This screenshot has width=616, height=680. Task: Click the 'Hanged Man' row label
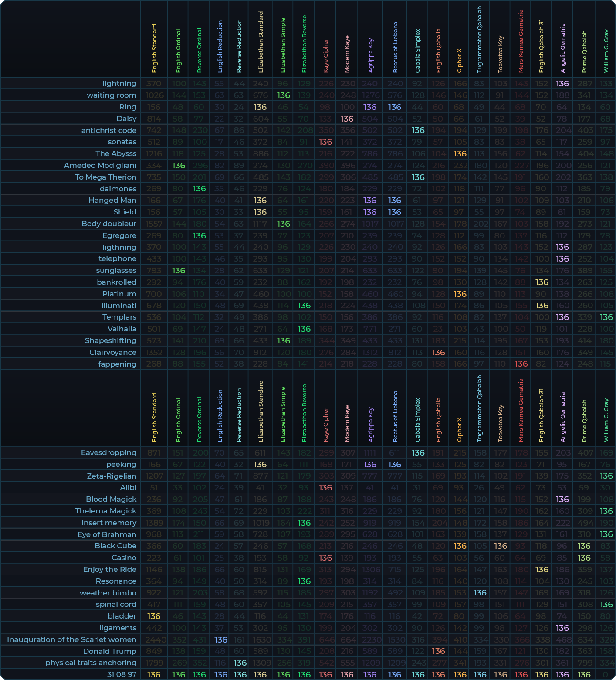click(112, 200)
